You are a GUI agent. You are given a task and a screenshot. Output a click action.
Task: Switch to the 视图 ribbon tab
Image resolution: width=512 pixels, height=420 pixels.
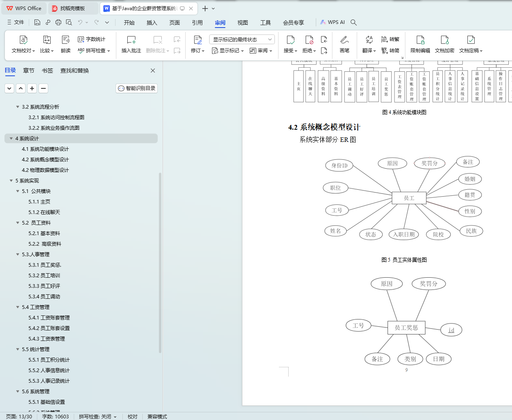click(242, 23)
